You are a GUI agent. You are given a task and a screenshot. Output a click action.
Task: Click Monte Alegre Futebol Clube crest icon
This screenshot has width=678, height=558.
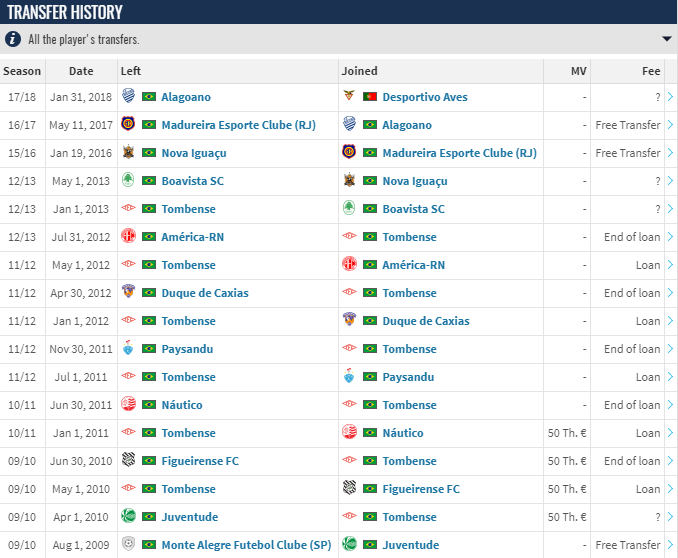coord(128,544)
